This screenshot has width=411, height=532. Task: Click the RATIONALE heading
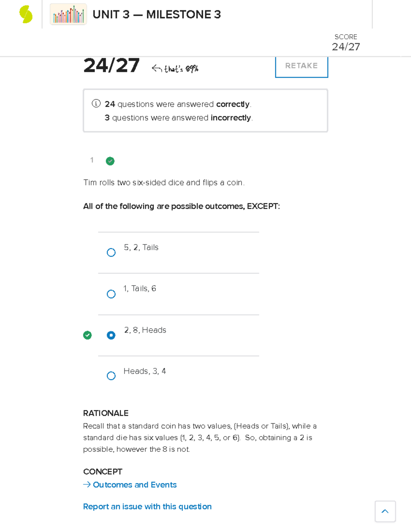pyautogui.click(x=106, y=413)
